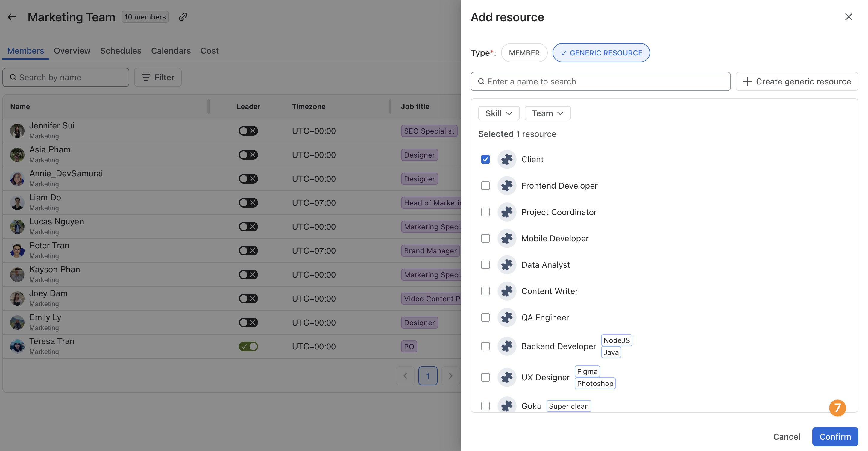Viewport: 868px width, 451px height.
Task: Click Peter Tran's avatar
Action: point(17,250)
